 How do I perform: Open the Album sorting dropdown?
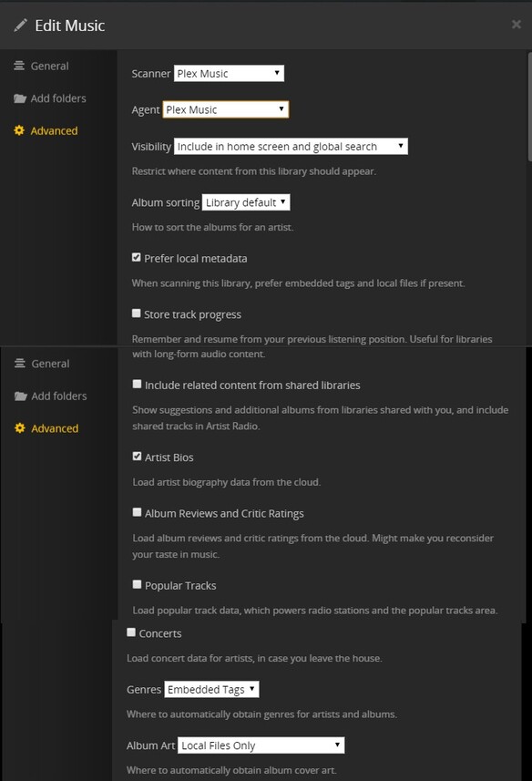click(248, 201)
